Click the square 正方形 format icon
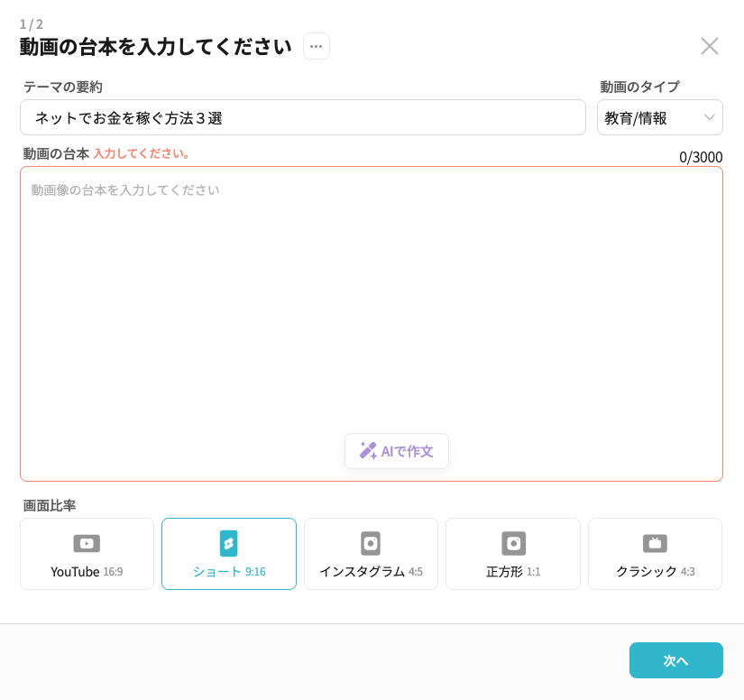Viewport: 744px width, 700px height. click(513, 543)
